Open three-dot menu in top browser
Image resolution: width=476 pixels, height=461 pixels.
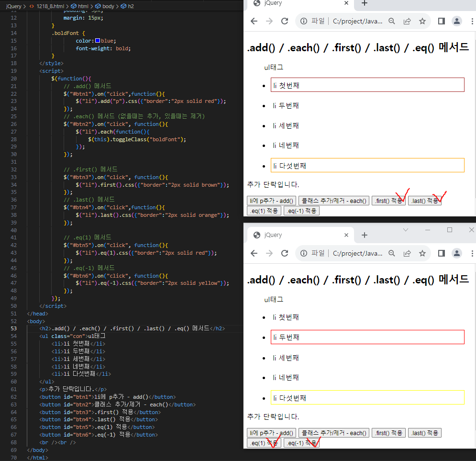click(472, 21)
